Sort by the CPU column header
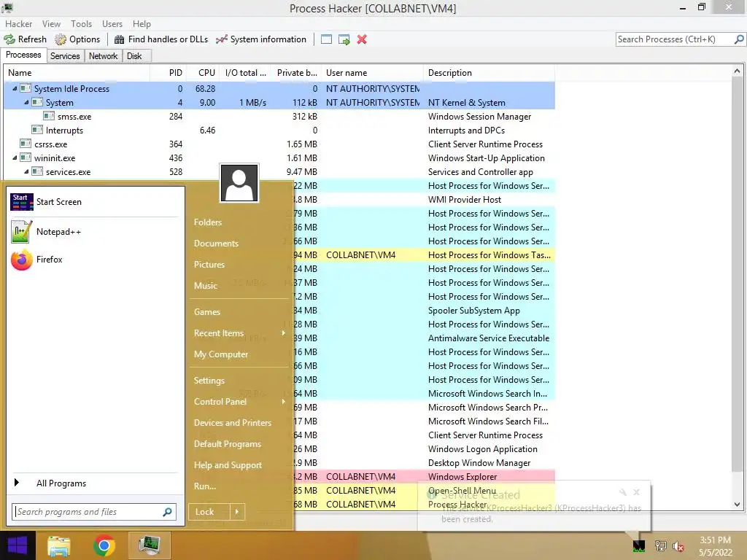Viewport: 747px width, 560px height. [x=204, y=73]
